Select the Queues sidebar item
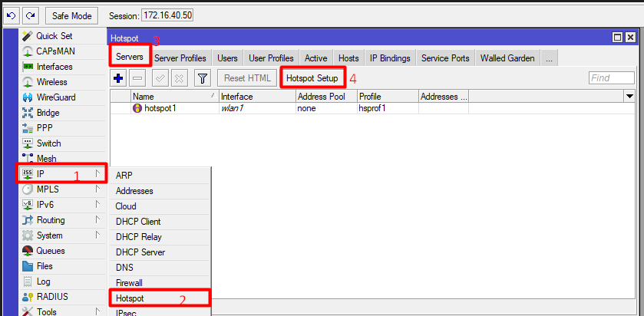This screenshot has width=644, height=316. [x=51, y=251]
